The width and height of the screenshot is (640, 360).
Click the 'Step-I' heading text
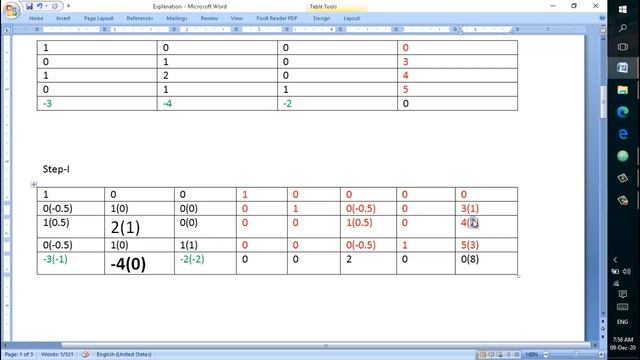(56, 169)
